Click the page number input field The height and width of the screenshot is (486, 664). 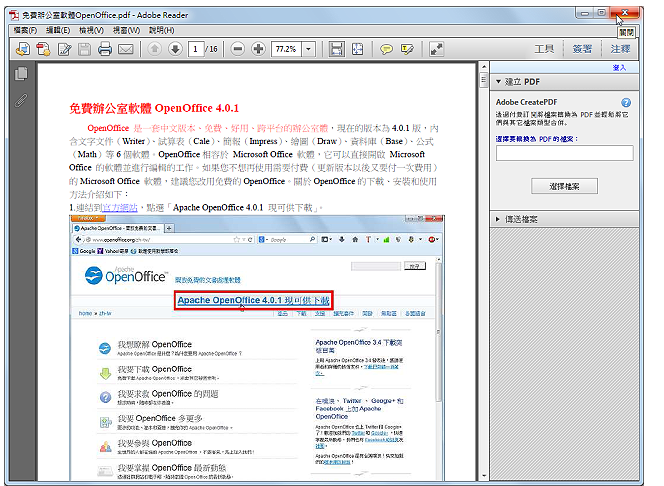196,49
